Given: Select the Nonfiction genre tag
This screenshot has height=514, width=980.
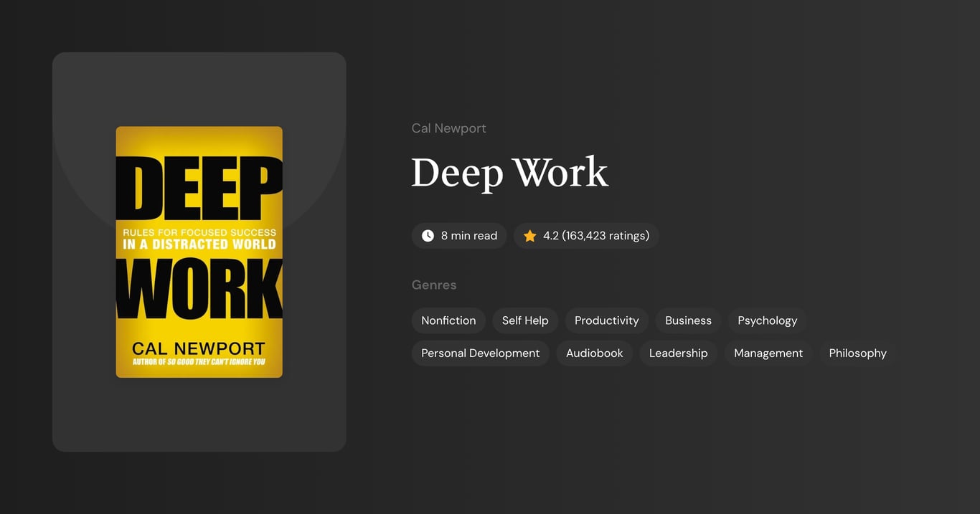Looking at the screenshot, I should point(448,320).
